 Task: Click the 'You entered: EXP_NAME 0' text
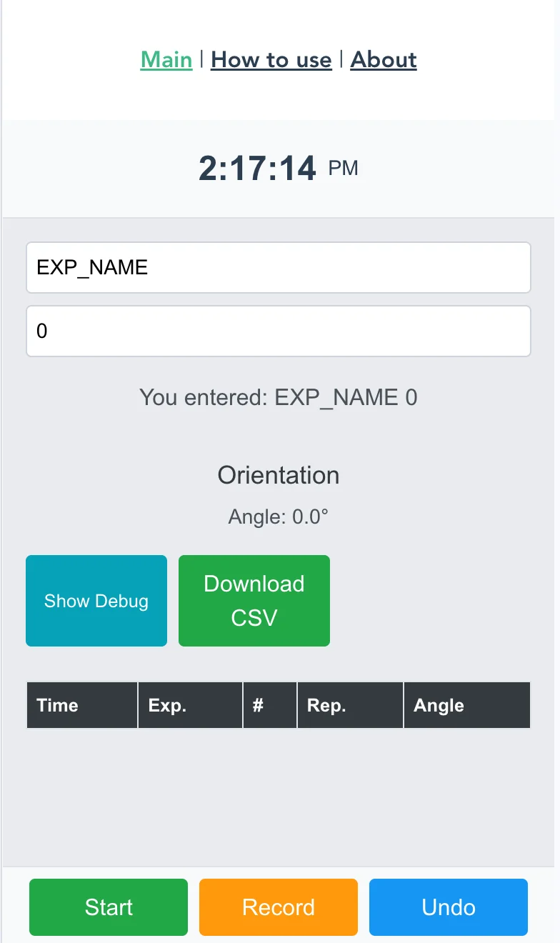(279, 397)
